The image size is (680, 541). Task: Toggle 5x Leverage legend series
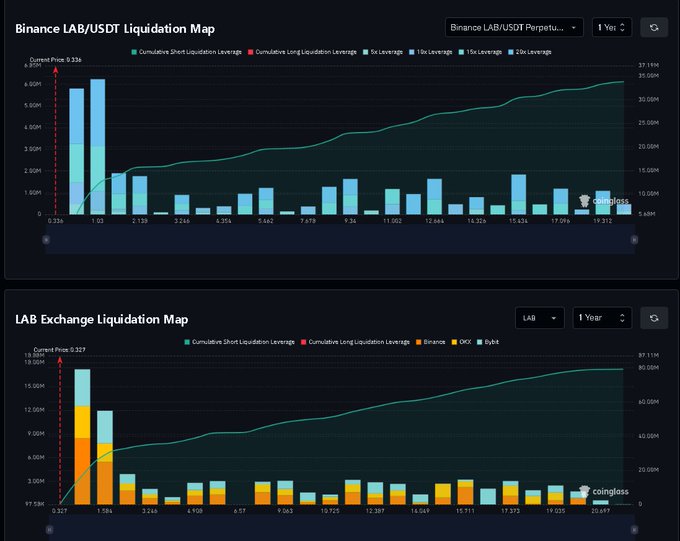click(383, 52)
